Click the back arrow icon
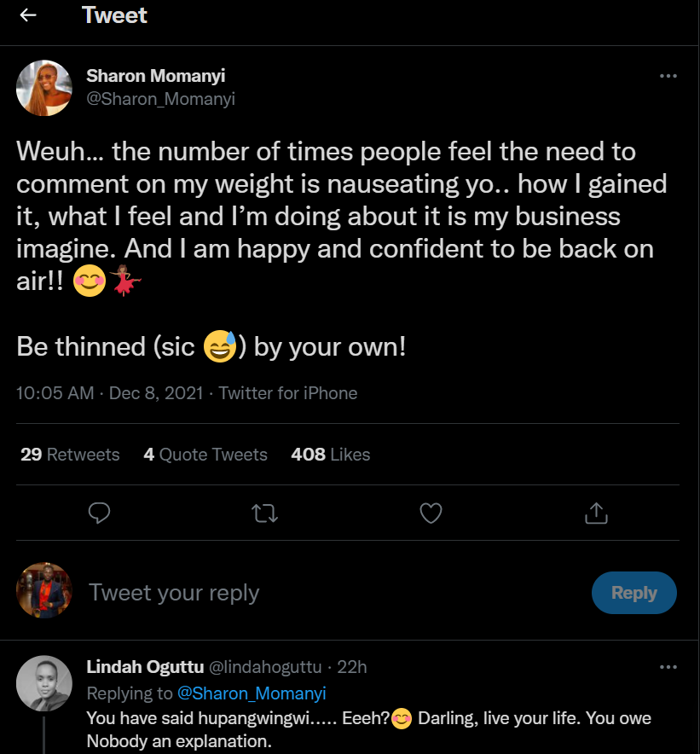Viewport: 700px width, 754px height. (x=28, y=15)
